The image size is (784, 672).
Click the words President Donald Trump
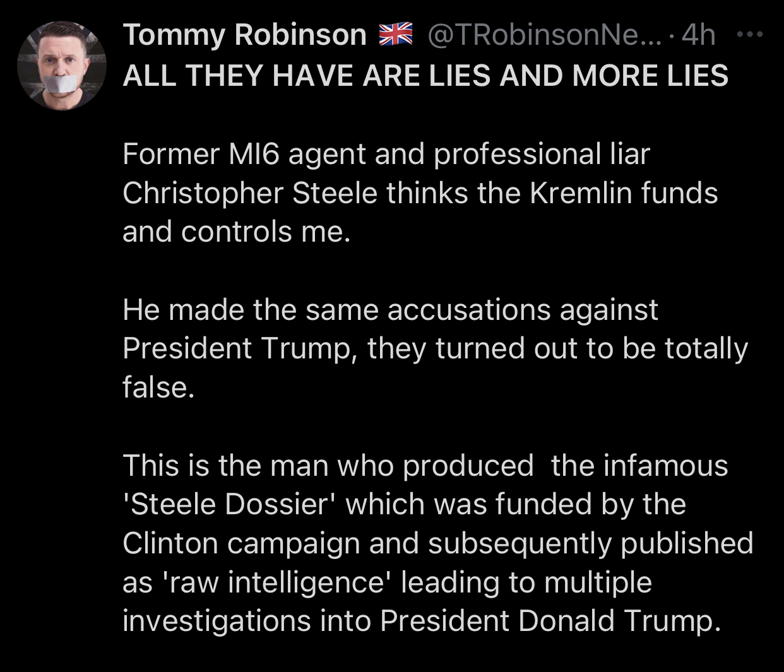[x=549, y=621]
